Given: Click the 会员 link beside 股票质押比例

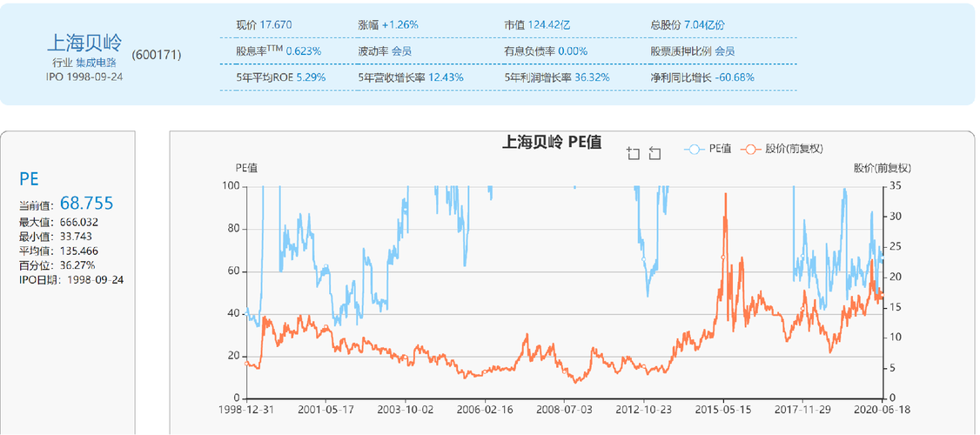Looking at the screenshot, I should tap(724, 51).
